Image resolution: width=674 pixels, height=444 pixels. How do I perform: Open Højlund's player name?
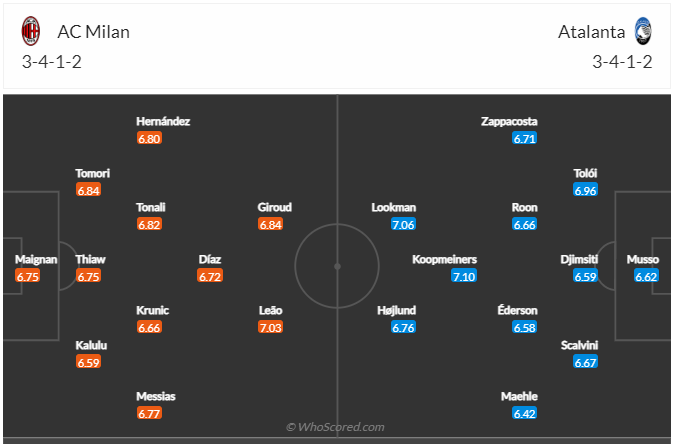click(396, 310)
